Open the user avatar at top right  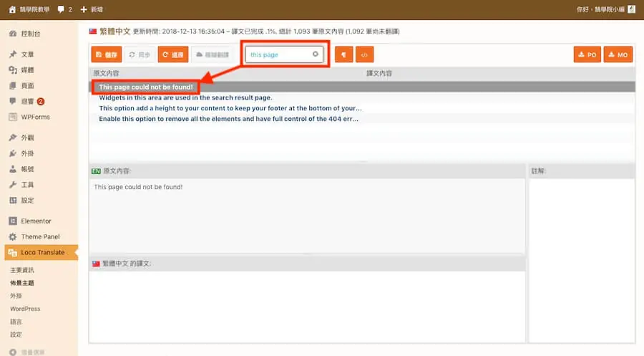632,9
